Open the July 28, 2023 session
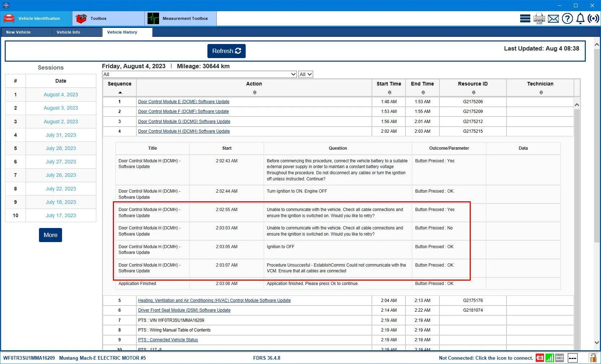 pyautogui.click(x=61, y=148)
